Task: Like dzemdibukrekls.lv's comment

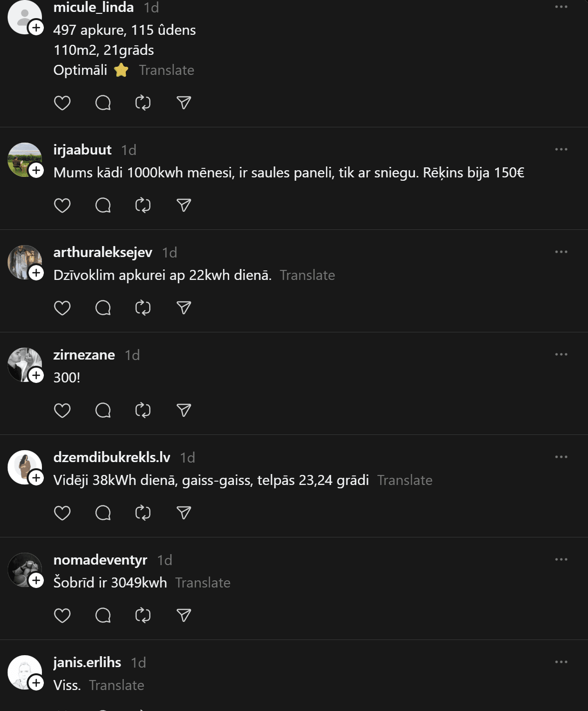Action: click(x=62, y=513)
